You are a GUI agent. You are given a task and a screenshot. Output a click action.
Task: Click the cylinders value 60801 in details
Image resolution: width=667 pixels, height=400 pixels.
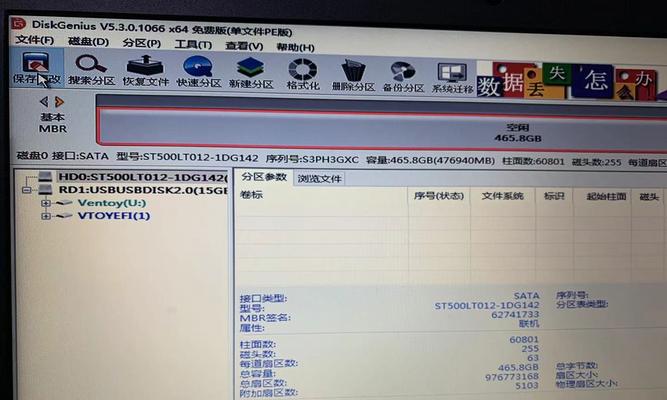click(x=524, y=340)
